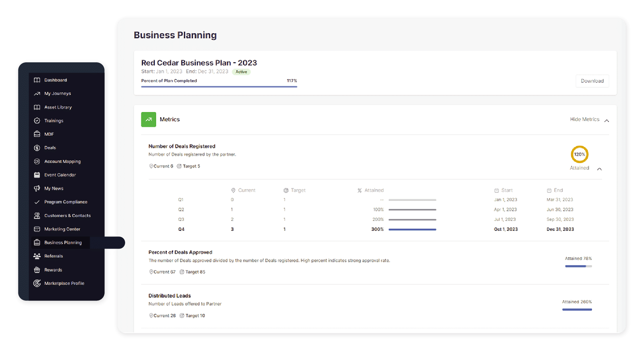
Task: Click the Deals dollar icon
Action: point(37,148)
